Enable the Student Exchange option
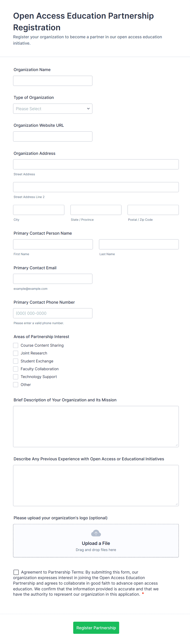 [16, 361]
